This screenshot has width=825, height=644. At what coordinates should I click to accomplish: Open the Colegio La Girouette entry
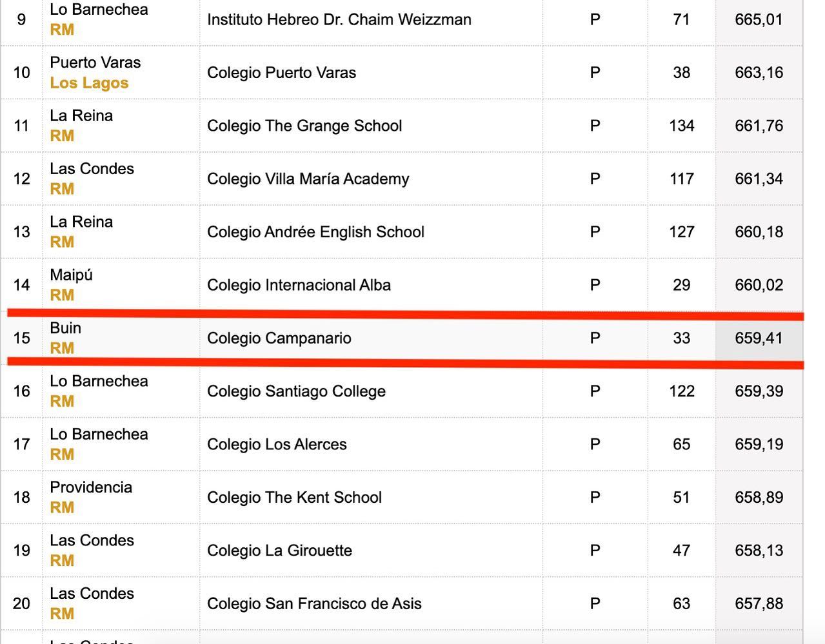(x=279, y=551)
